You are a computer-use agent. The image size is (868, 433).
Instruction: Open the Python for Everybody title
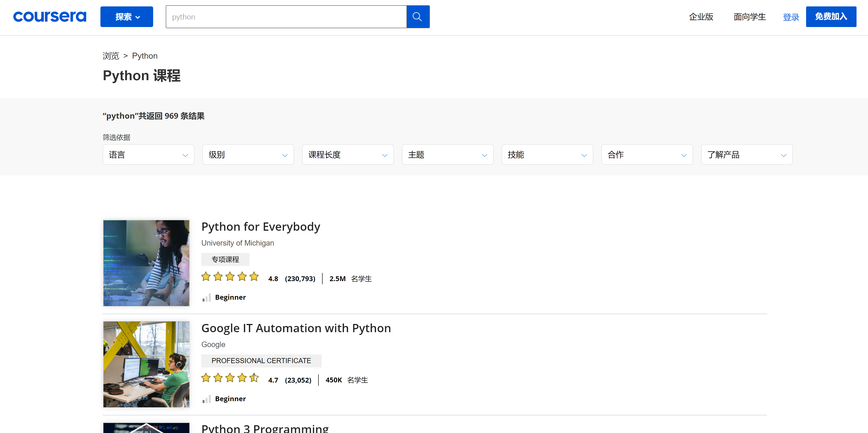tap(260, 227)
